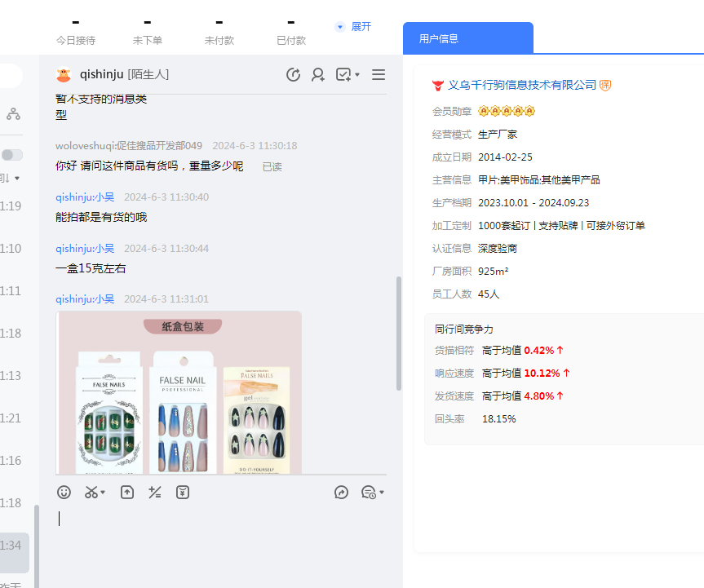Screen dimensions: 704x588
Task: Open the hamburger menu in chat header
Action: tap(379, 75)
